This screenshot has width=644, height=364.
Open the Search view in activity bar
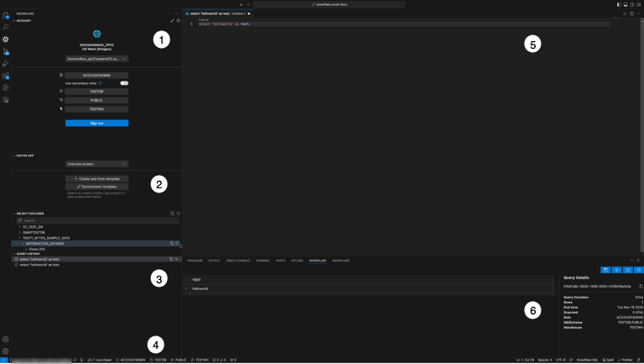[x=6, y=27]
